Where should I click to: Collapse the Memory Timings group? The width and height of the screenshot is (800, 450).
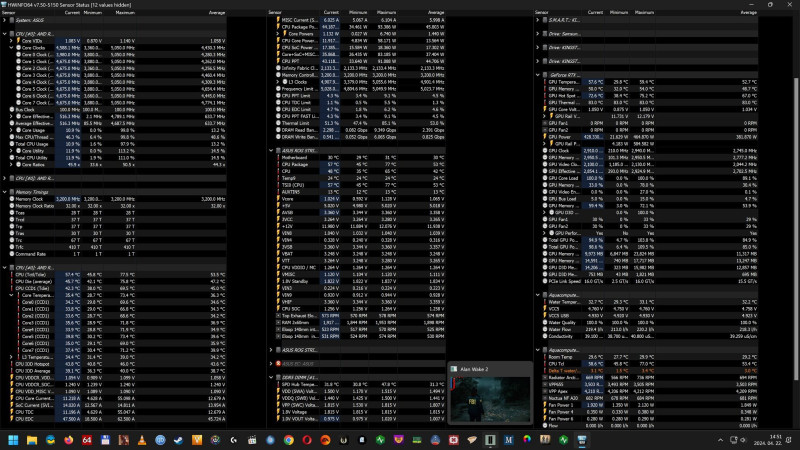coord(5,192)
